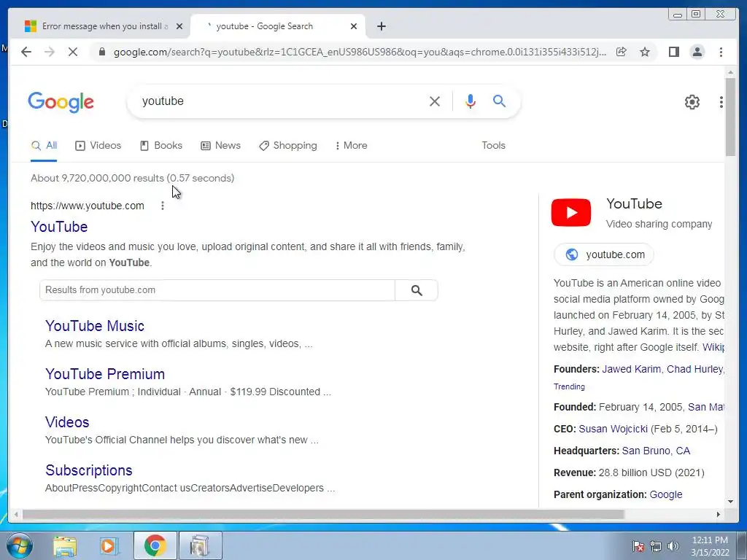747x560 pixels.
Task: Open the YouTube Premium sitelink
Action: (105, 374)
